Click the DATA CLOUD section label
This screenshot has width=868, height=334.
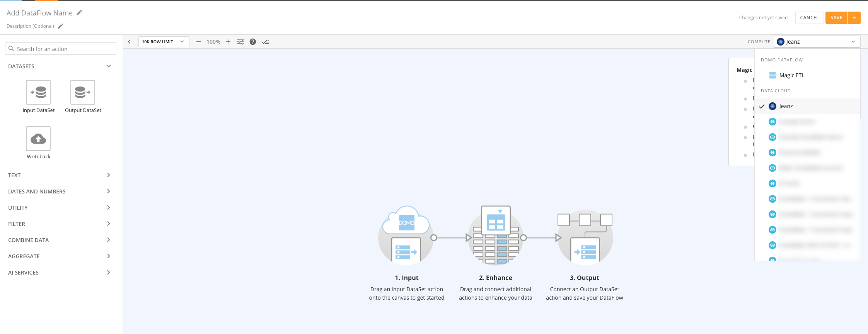click(x=776, y=91)
